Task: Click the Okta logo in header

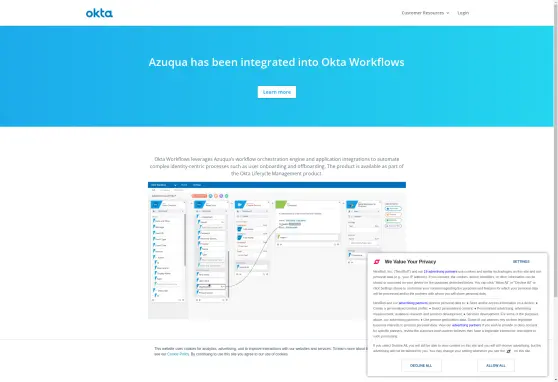Action: pos(99,13)
